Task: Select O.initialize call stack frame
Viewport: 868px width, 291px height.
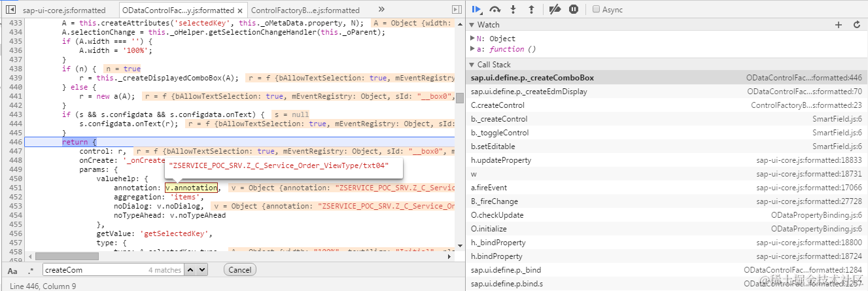Action: 665,229
